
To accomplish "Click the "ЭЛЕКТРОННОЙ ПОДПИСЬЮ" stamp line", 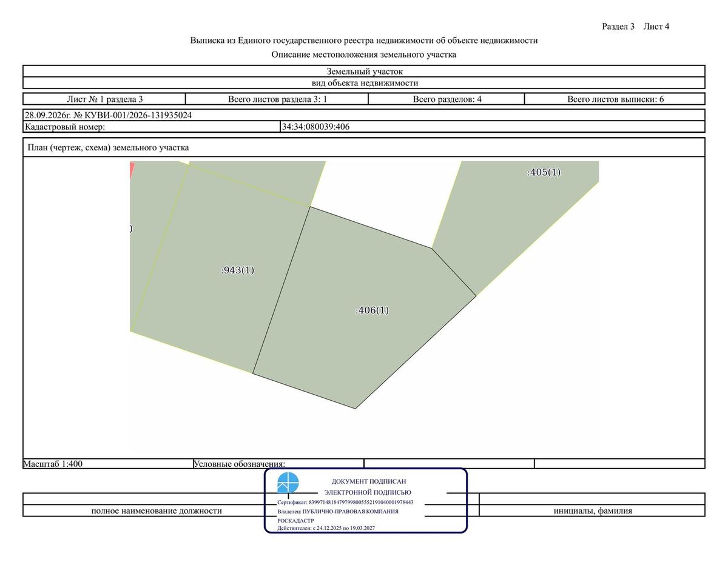I will coord(368,492).
